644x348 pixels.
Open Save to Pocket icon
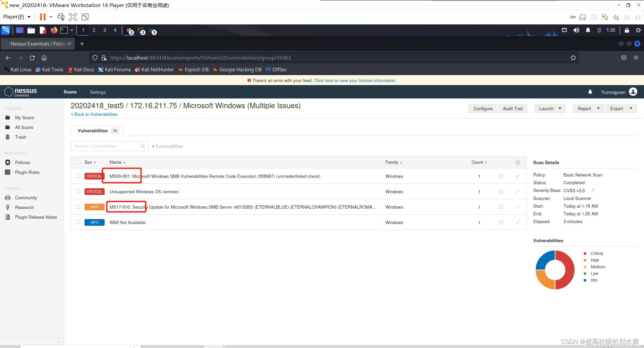(624, 58)
